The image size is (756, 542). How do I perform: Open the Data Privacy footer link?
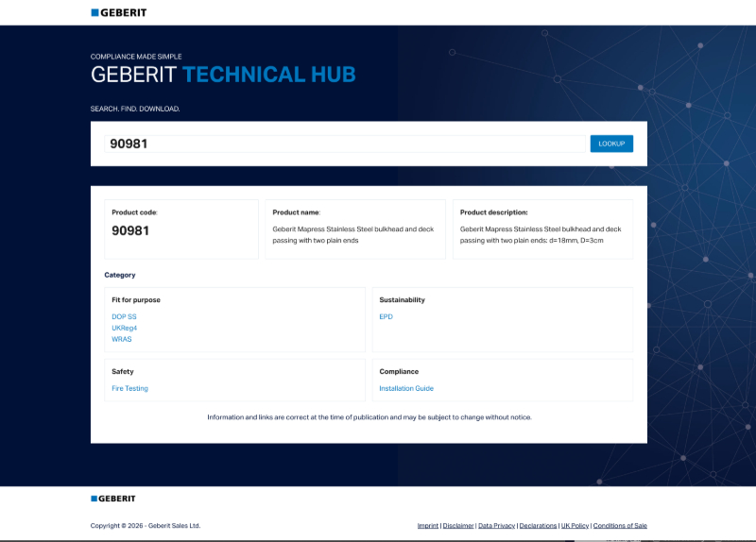click(496, 526)
